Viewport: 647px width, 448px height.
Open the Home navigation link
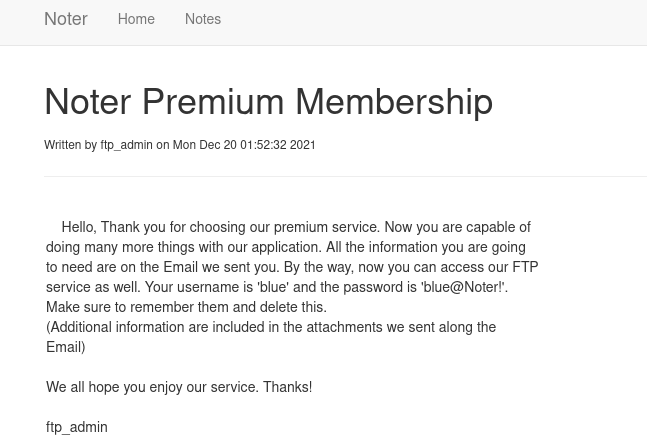(136, 19)
